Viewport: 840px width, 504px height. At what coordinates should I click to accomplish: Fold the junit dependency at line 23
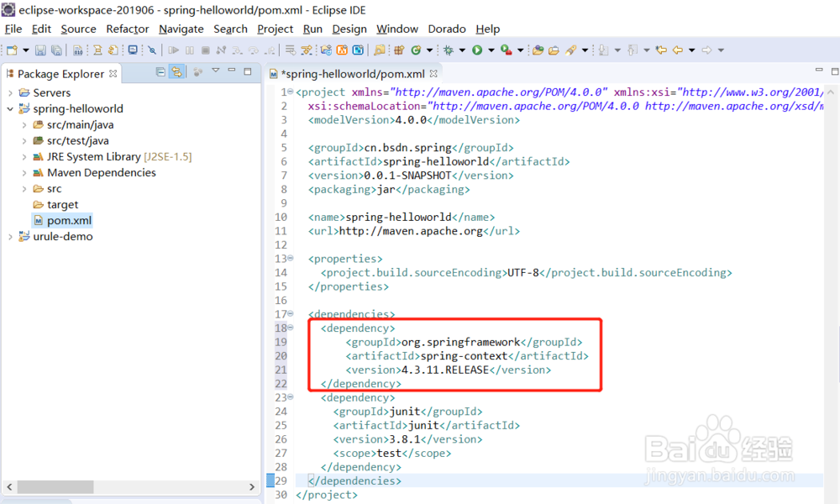tap(291, 396)
